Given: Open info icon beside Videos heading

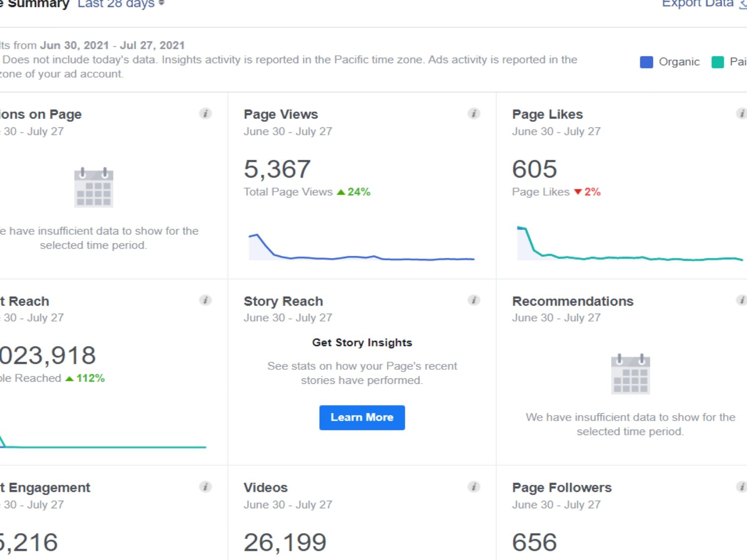Looking at the screenshot, I should click(474, 487).
